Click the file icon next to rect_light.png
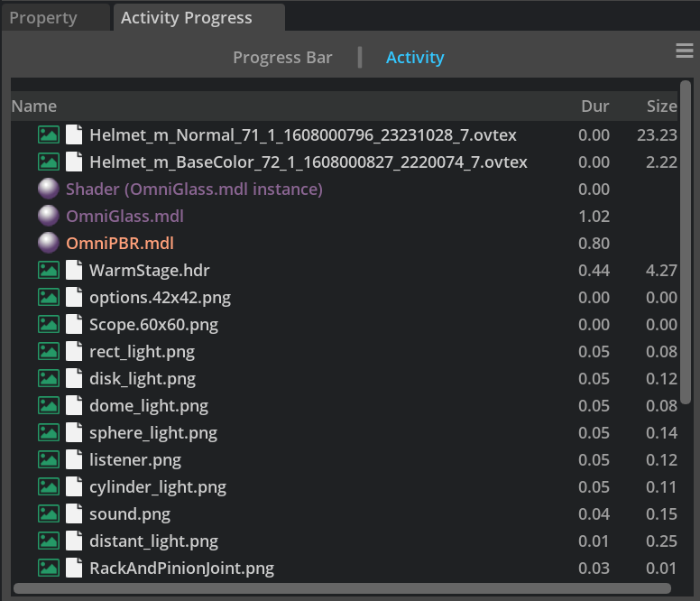The height and width of the screenshot is (601, 700). tap(74, 352)
